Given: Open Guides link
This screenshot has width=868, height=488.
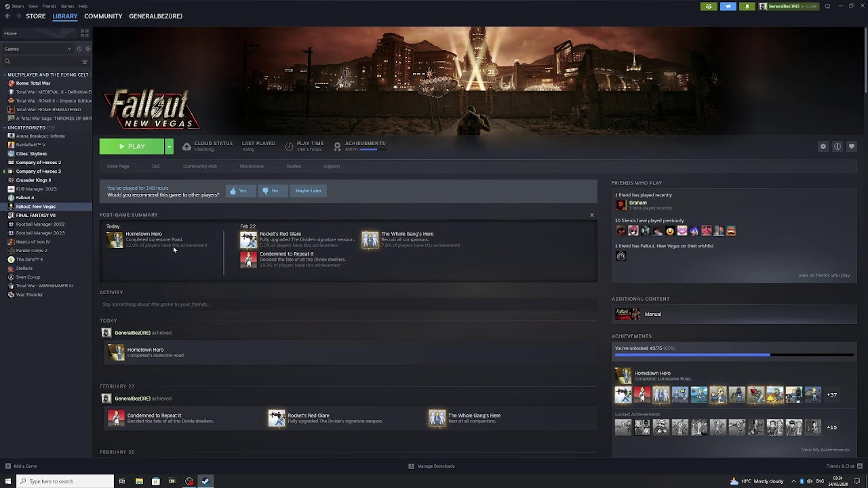Looking at the screenshot, I should click(x=294, y=166).
